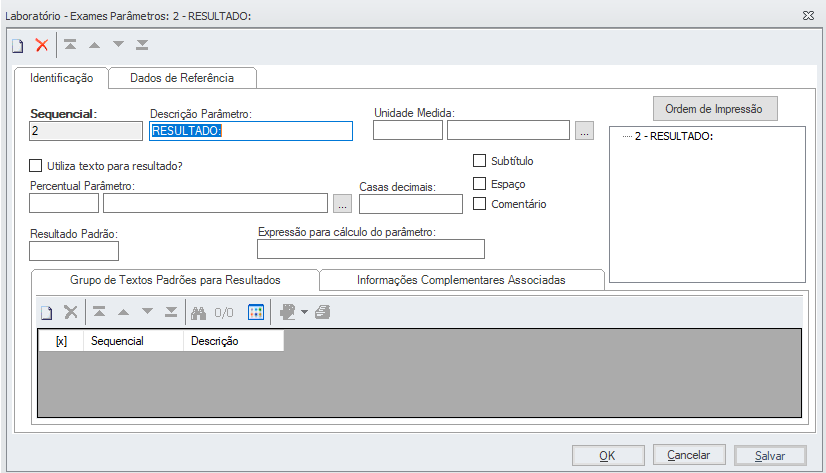Viewport: 826px width, 473px height.
Task: Move to last record in top toolbar
Action: point(142,45)
